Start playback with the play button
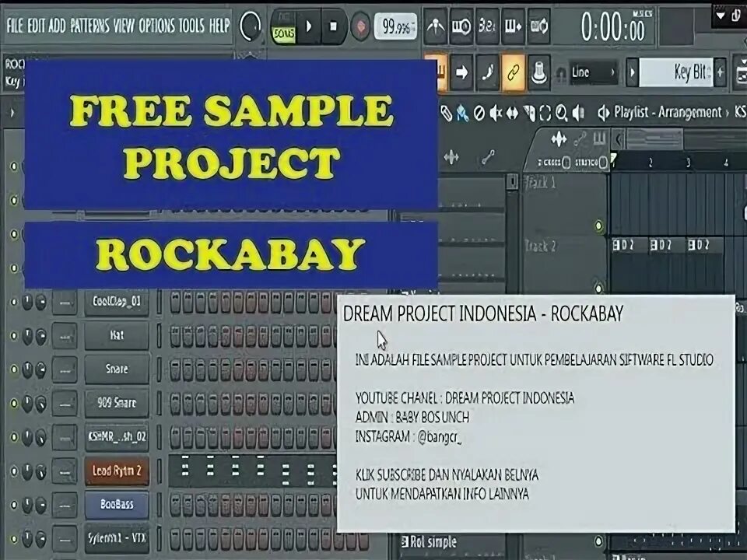747x560 pixels. pyautogui.click(x=308, y=26)
